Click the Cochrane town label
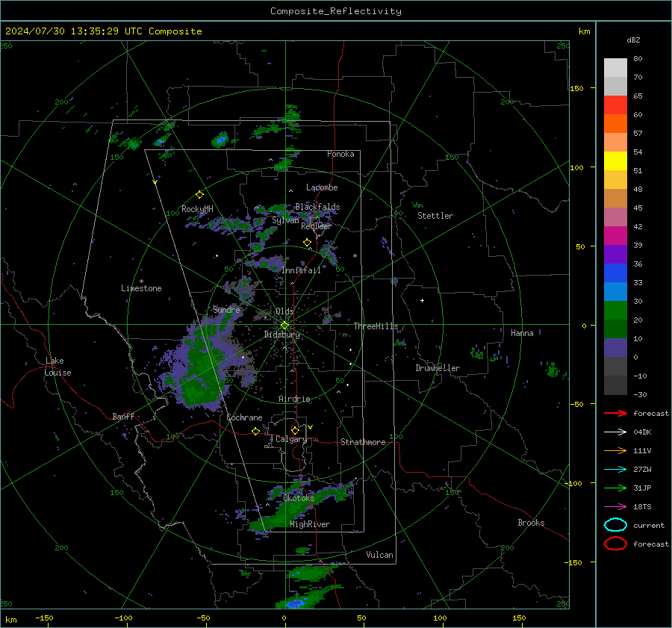The image size is (672, 628). tap(244, 417)
